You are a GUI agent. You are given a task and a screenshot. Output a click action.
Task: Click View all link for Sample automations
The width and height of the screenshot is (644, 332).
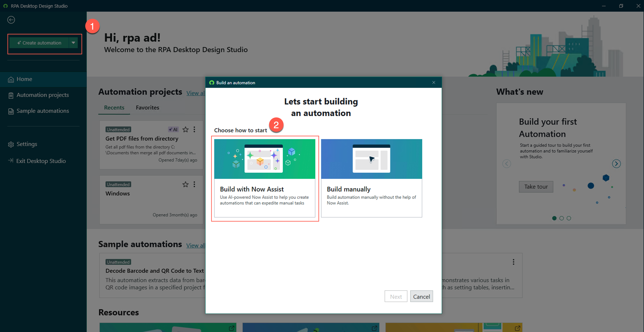click(x=196, y=245)
